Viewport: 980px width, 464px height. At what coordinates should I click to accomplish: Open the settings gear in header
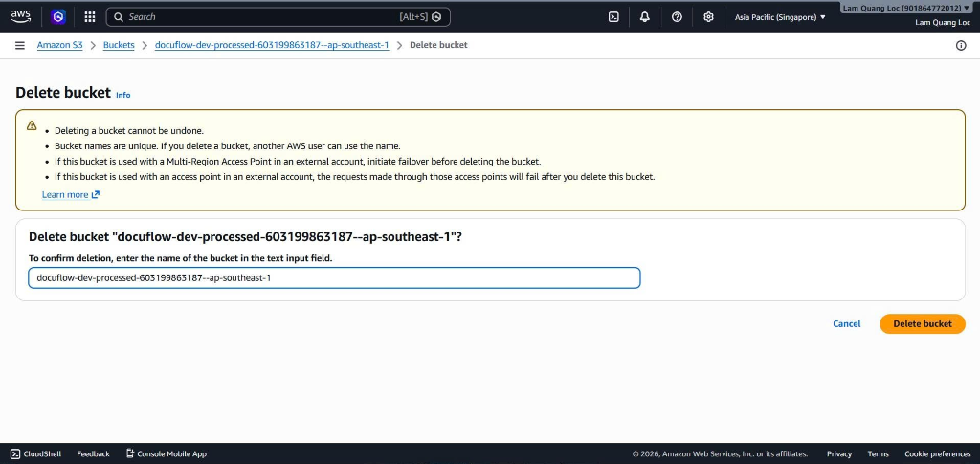[x=708, y=17]
